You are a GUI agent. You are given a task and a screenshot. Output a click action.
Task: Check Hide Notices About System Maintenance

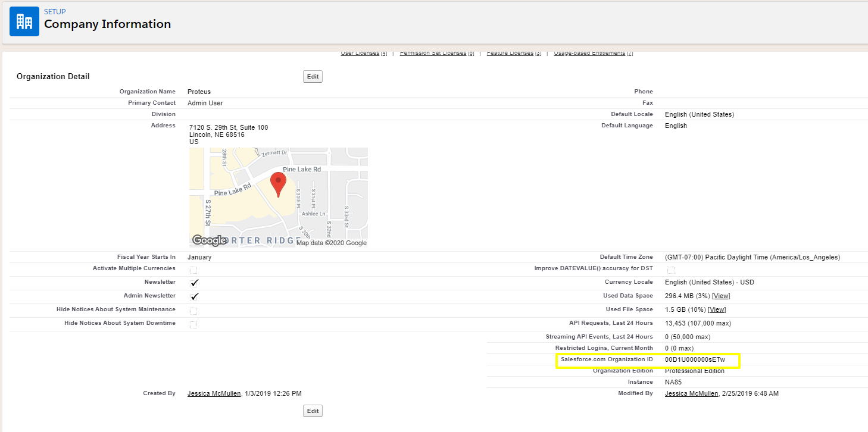click(193, 311)
